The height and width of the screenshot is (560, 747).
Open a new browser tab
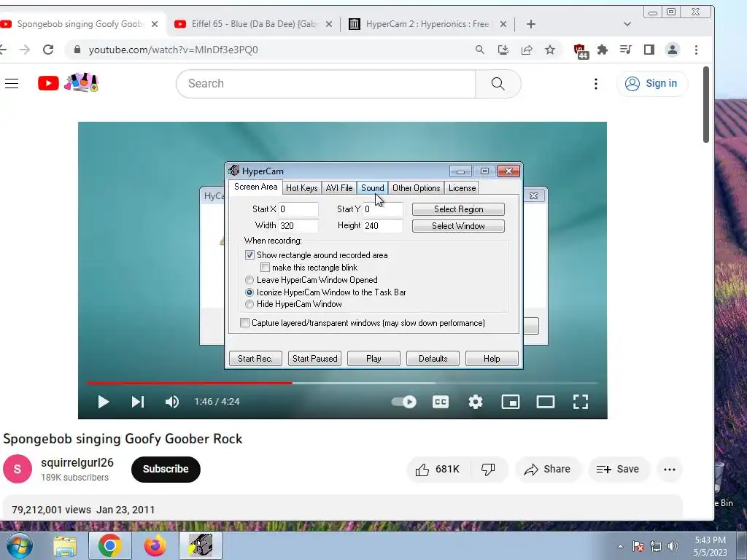531,24
